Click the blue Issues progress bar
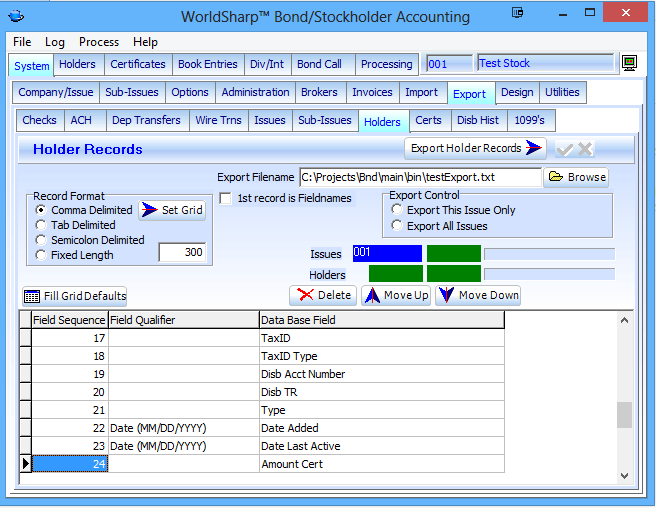The image size is (656, 508). click(387, 253)
